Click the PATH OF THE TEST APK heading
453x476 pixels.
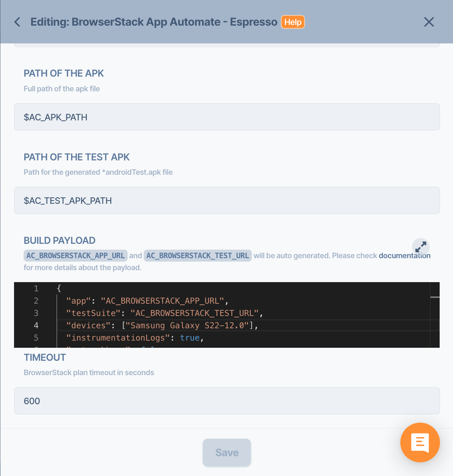pyautogui.click(x=77, y=157)
